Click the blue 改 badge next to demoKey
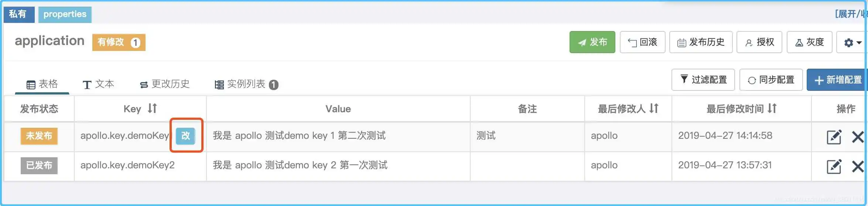The height and width of the screenshot is (206, 868). (x=185, y=135)
